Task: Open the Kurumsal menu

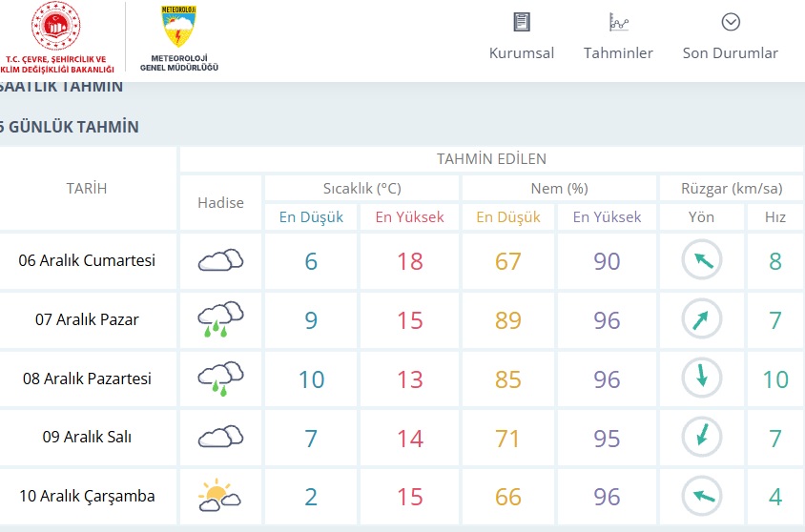Action: (x=521, y=53)
